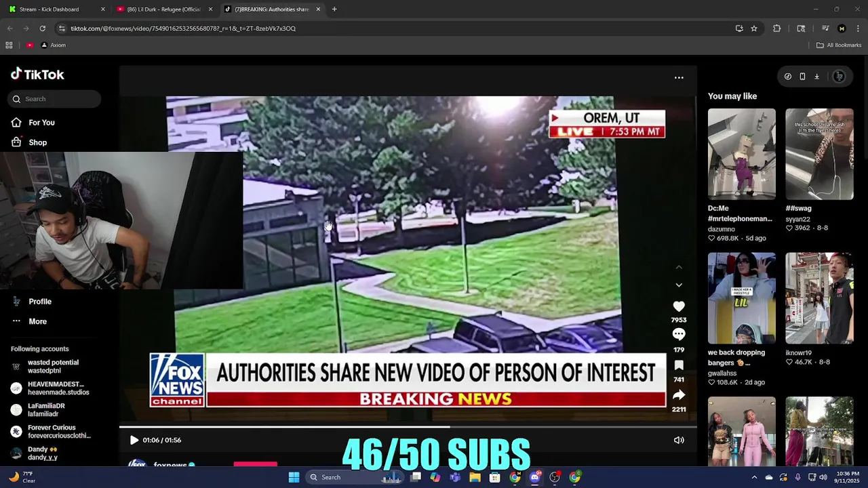Viewport: 868px width, 488px height.
Task: Open the browser Extensions puzzle icon
Action: click(776, 28)
